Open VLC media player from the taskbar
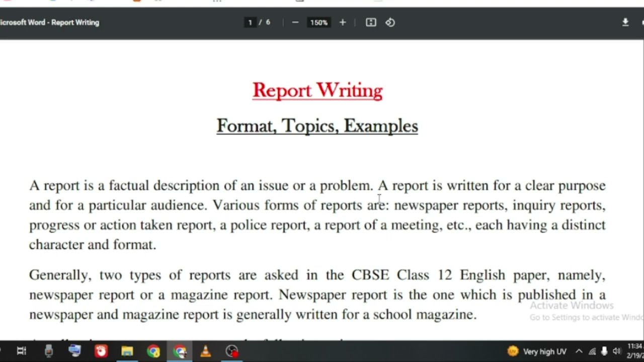Image resolution: width=644 pixels, height=362 pixels. tap(205, 351)
